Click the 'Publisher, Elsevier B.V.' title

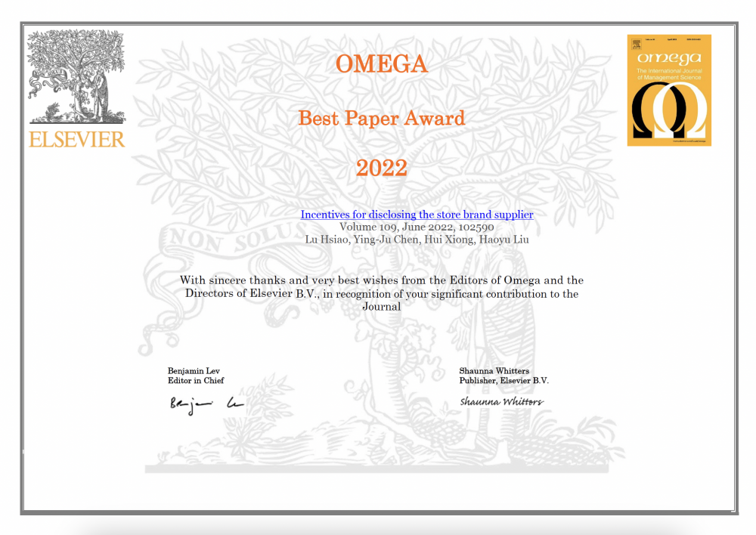[503, 381]
